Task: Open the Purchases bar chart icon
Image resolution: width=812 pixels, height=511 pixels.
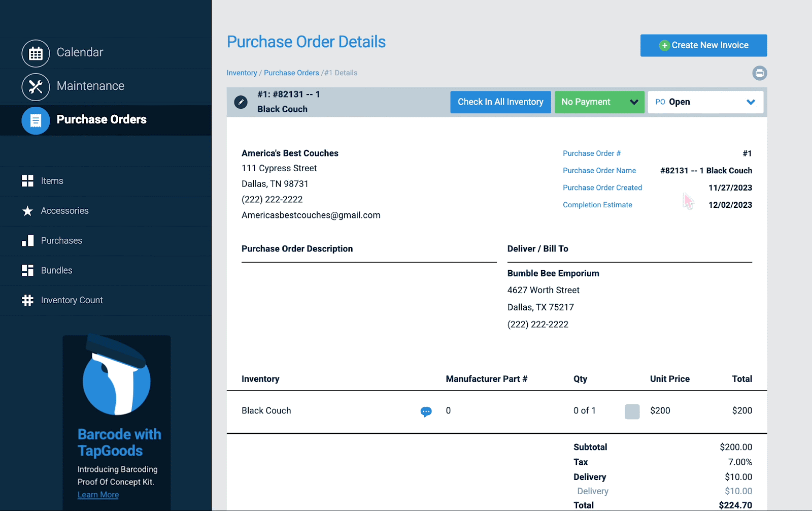Action: pos(27,240)
